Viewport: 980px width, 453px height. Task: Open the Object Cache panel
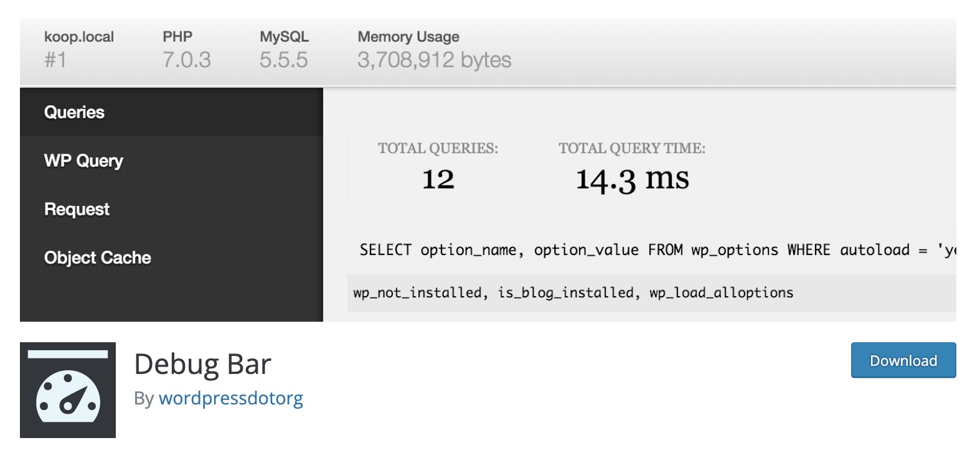[97, 257]
